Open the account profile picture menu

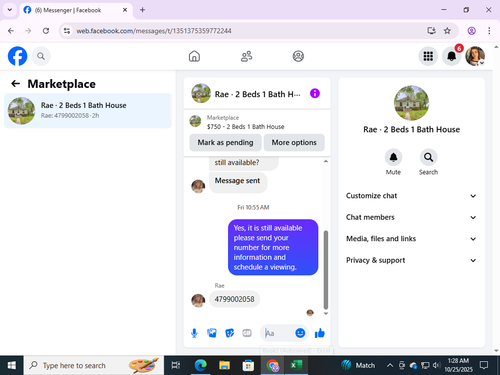point(475,56)
